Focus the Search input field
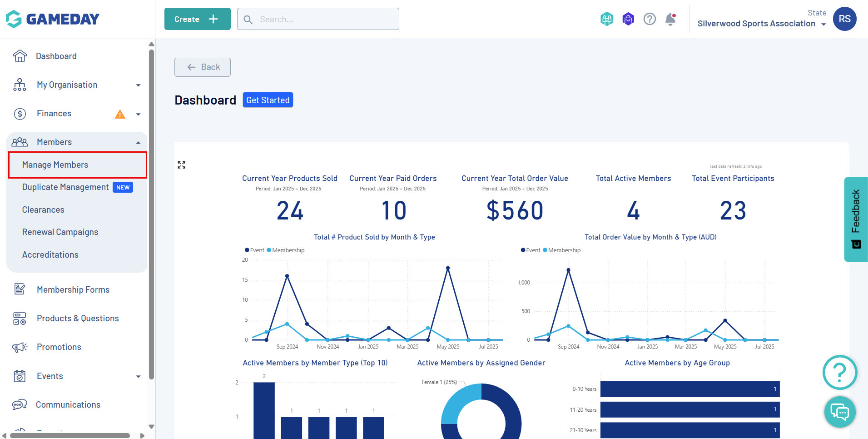 click(318, 19)
